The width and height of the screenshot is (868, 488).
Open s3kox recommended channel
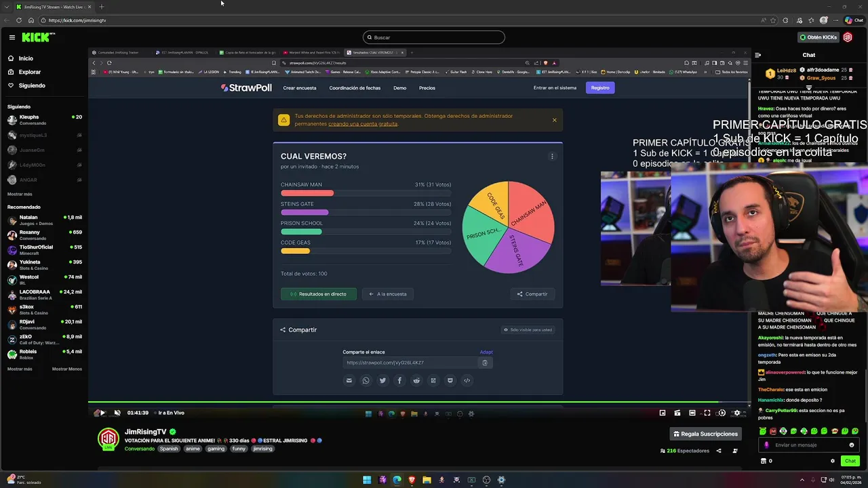pos(44,310)
